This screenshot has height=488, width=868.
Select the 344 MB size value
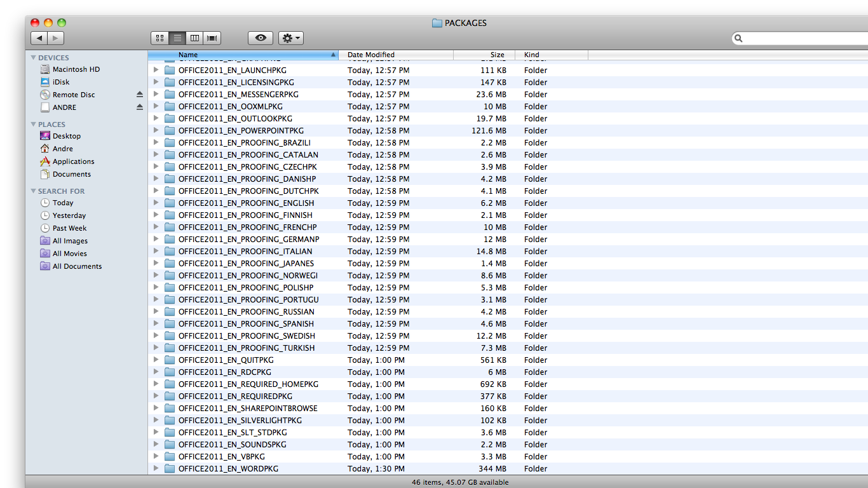click(x=492, y=468)
